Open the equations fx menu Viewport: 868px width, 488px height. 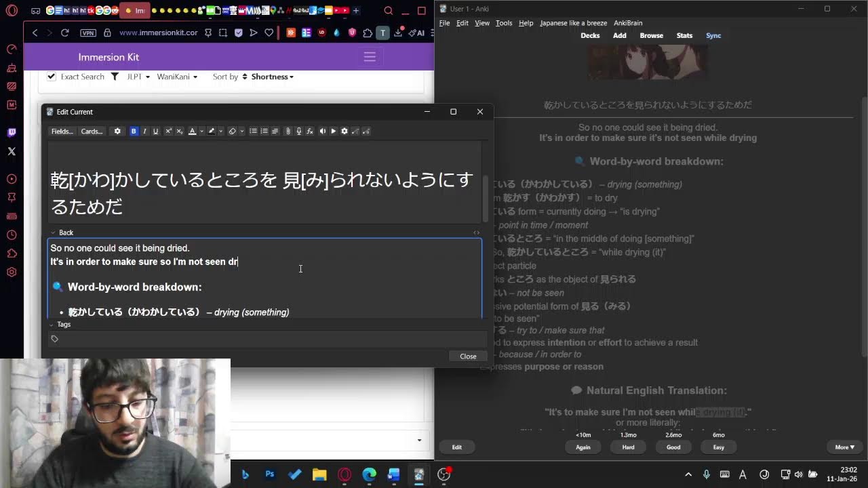[309, 131]
